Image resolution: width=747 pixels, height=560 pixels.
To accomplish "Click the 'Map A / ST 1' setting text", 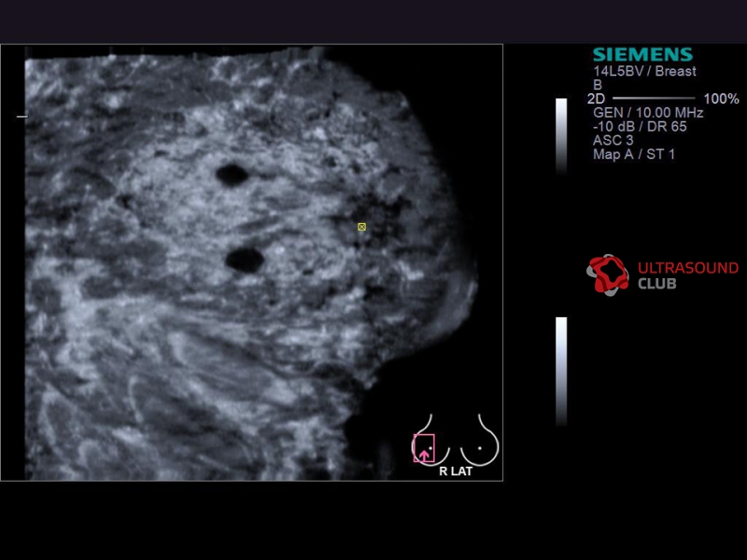I will [x=634, y=154].
